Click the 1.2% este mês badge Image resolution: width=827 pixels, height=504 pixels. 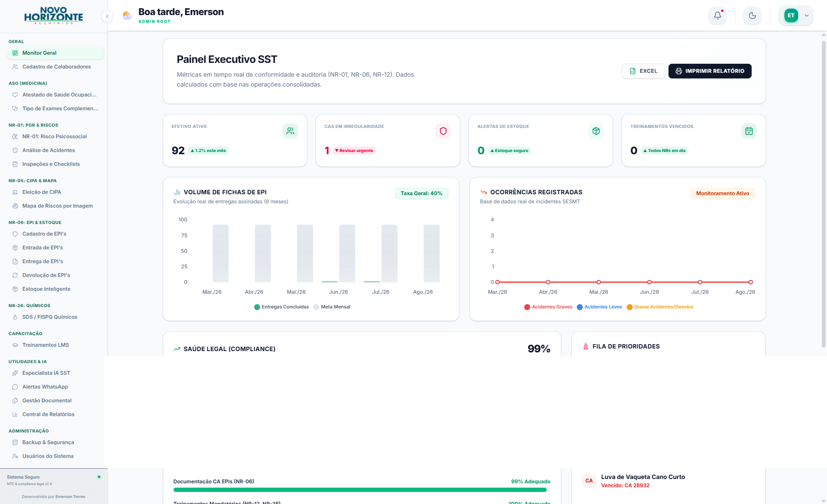(x=208, y=151)
